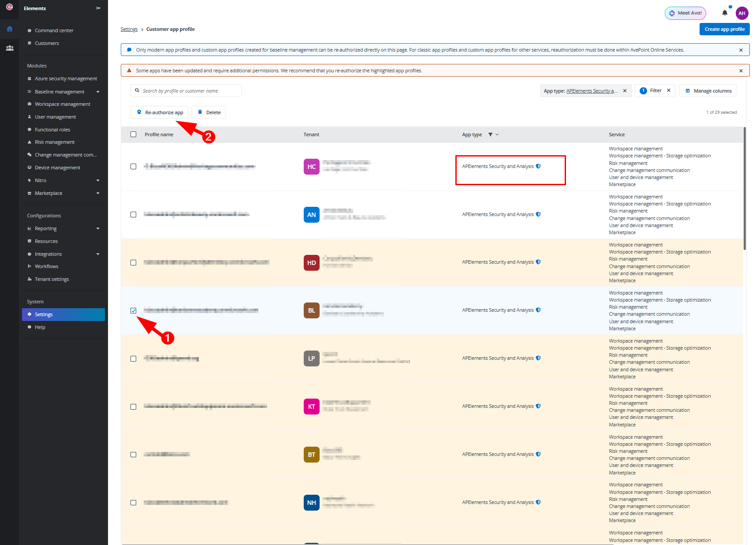756x545 pixels.
Task: Remove the App type filter chip
Action: click(625, 91)
